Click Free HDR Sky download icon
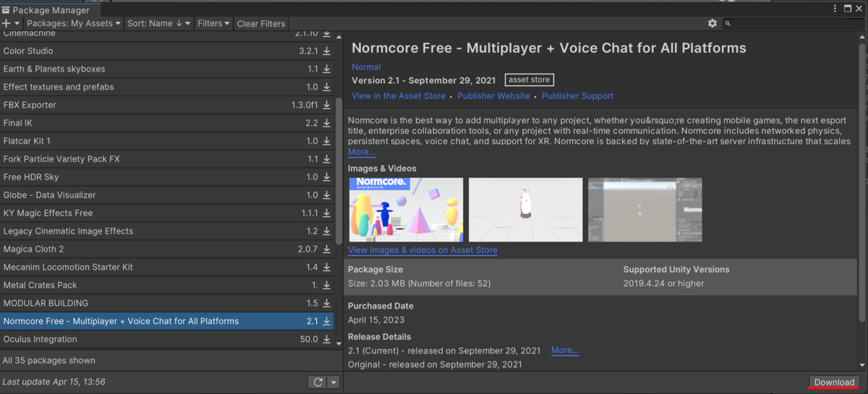The width and height of the screenshot is (868, 394). point(327,177)
